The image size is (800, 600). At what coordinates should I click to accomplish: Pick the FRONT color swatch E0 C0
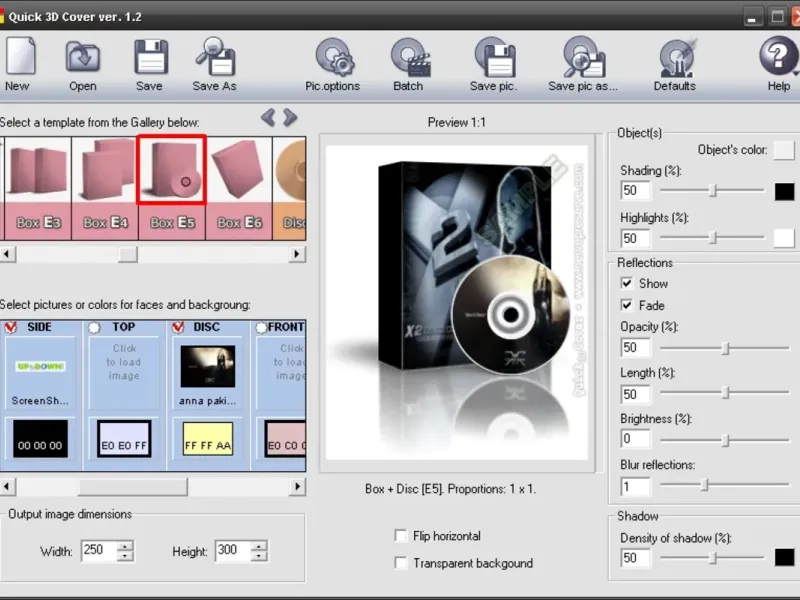tap(286, 439)
